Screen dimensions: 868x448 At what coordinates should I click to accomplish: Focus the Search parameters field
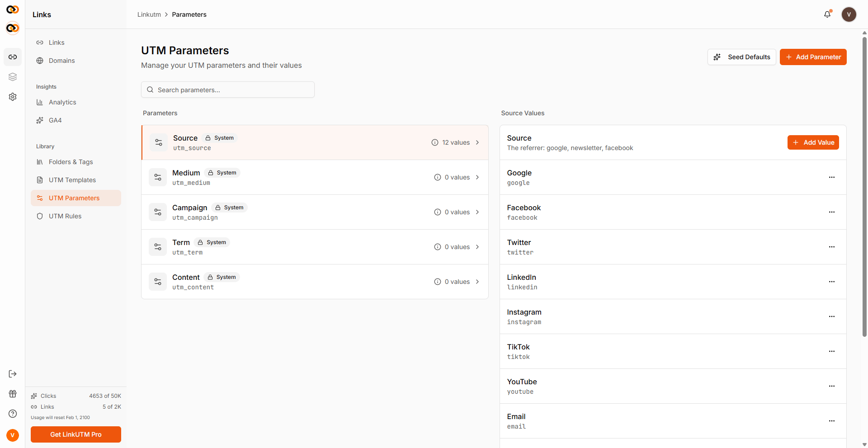click(228, 90)
